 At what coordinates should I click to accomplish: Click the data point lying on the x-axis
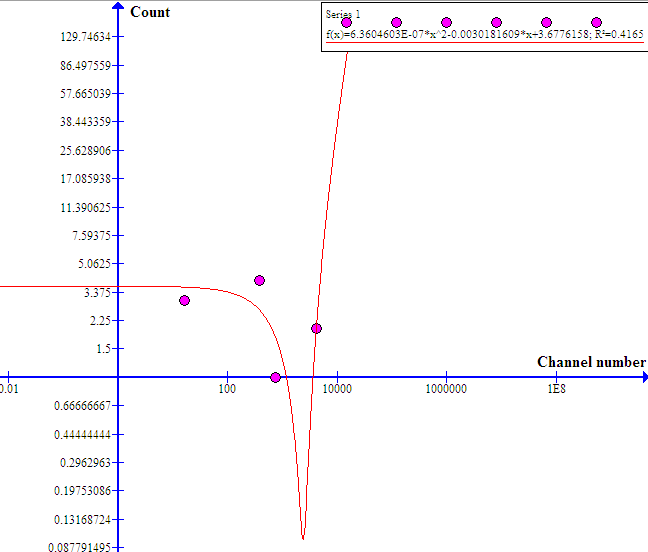[276, 377]
